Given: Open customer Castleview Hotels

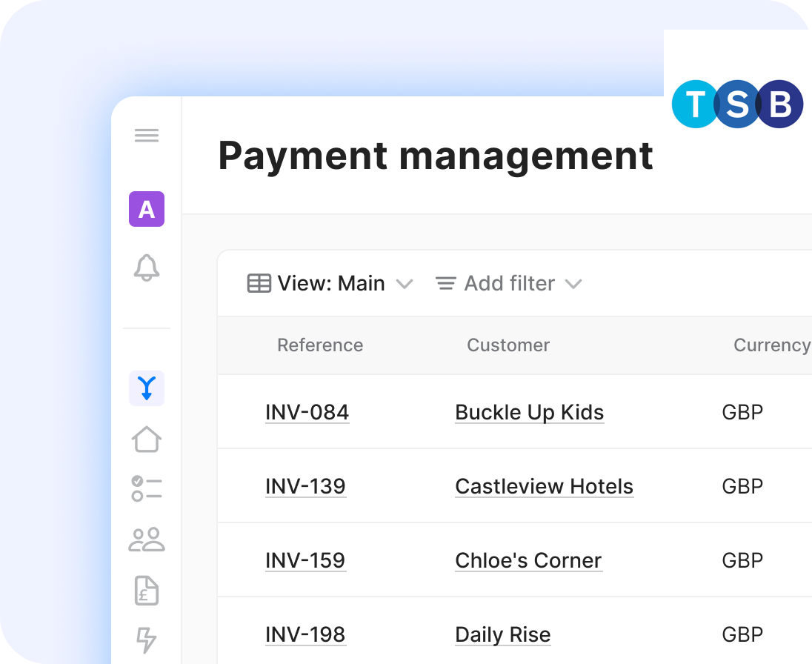Looking at the screenshot, I should (544, 486).
